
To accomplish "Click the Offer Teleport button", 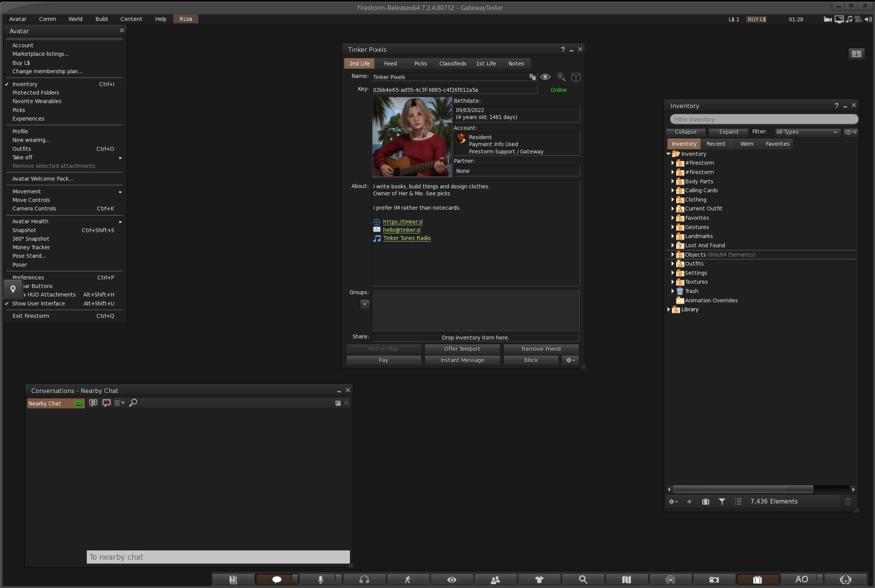I will 462,349.
